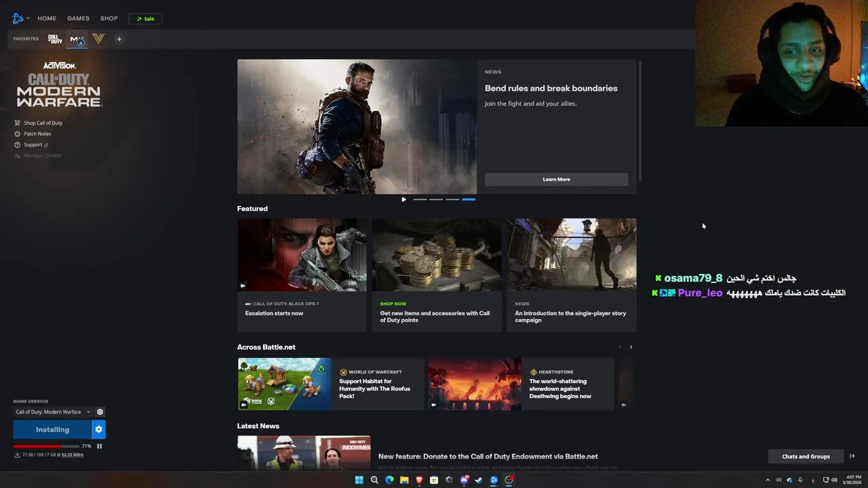This screenshot has width=868, height=488.
Task: Open the Hearthstone Deathwing showdown card
Action: click(520, 384)
